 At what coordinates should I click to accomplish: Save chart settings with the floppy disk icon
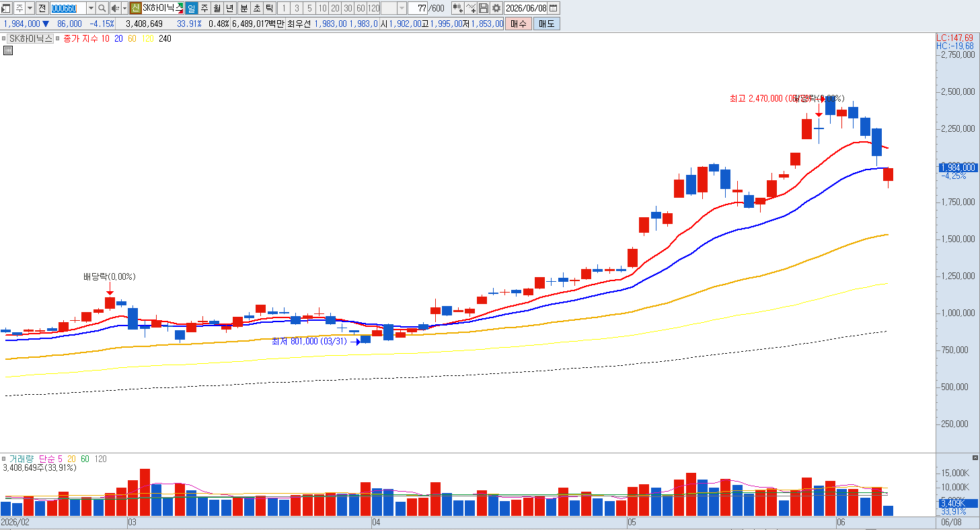point(484,8)
